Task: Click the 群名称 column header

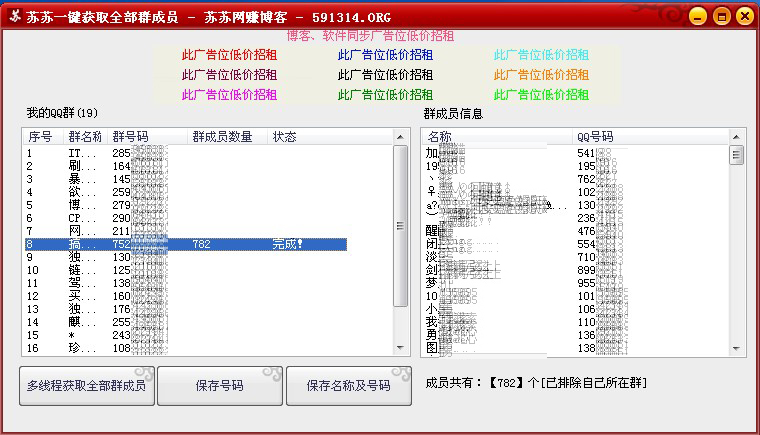Action: 84,137
